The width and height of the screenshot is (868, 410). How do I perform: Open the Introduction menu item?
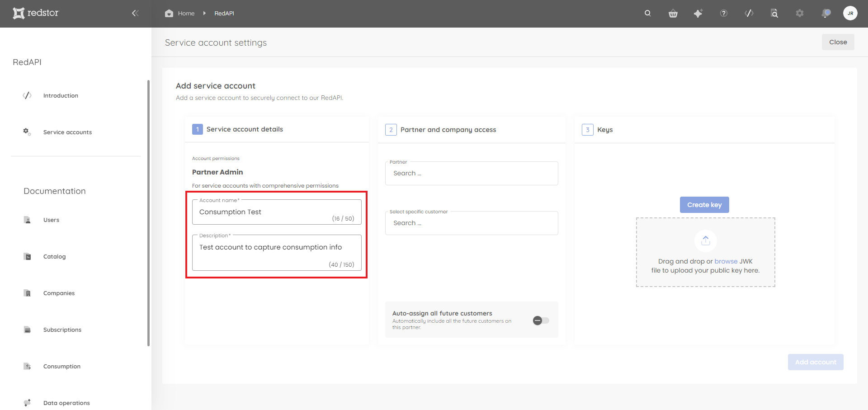(61, 95)
